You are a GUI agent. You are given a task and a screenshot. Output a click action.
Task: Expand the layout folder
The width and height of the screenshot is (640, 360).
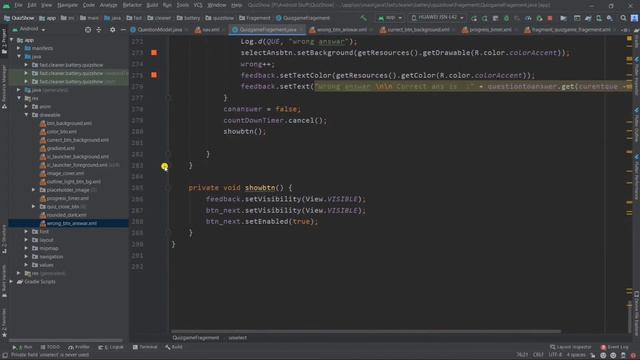[27, 240]
